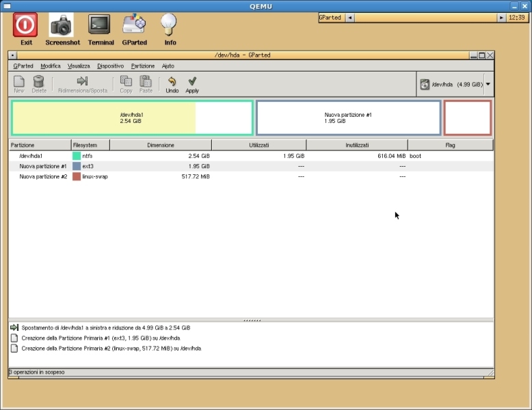Screen dimensions: 532x410
Task: Click the green ntfs color swatch
Action: (77, 156)
